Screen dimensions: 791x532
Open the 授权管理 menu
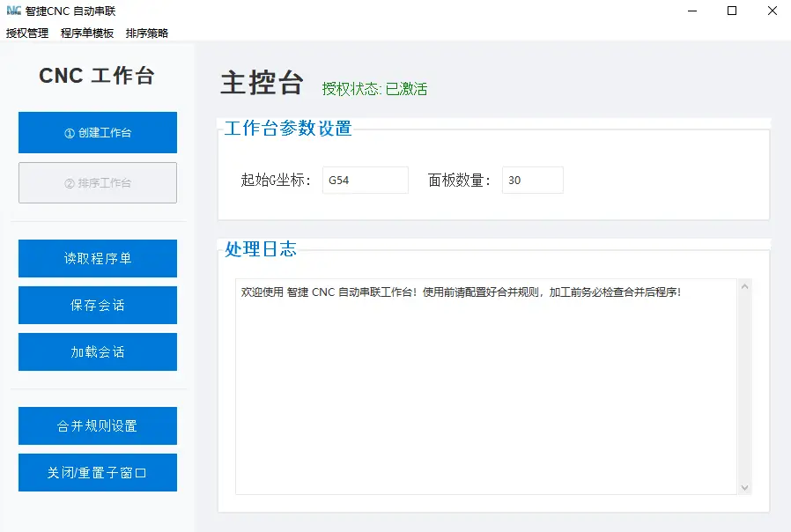(27, 32)
